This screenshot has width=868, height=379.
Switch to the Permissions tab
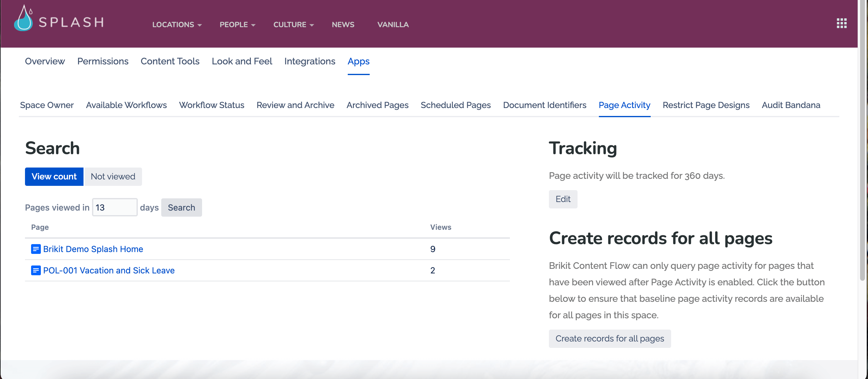point(103,61)
